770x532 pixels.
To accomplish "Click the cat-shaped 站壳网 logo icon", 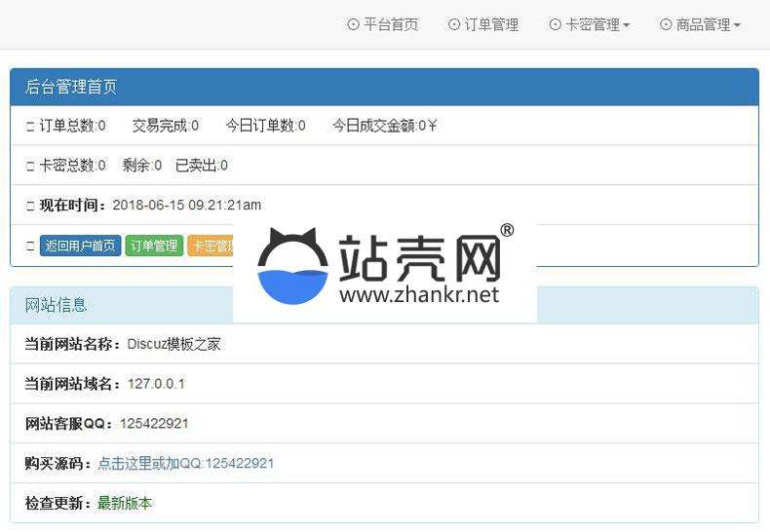I will click(x=292, y=267).
